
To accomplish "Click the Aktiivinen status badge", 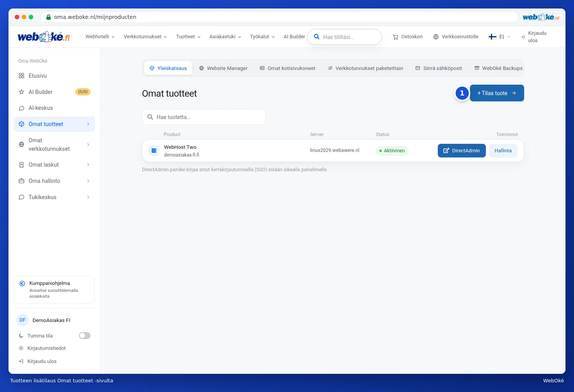I will click(392, 151).
